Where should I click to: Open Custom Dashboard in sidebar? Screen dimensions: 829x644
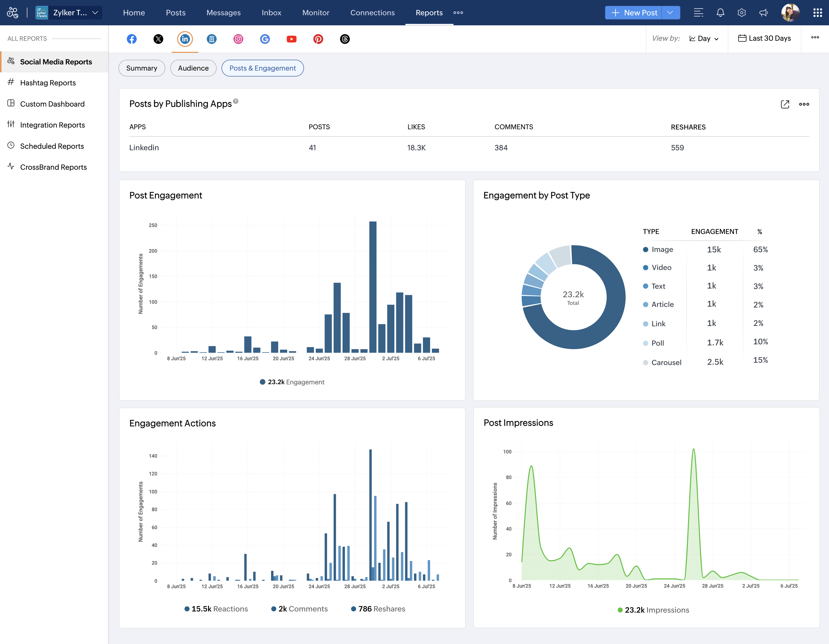coord(54,104)
